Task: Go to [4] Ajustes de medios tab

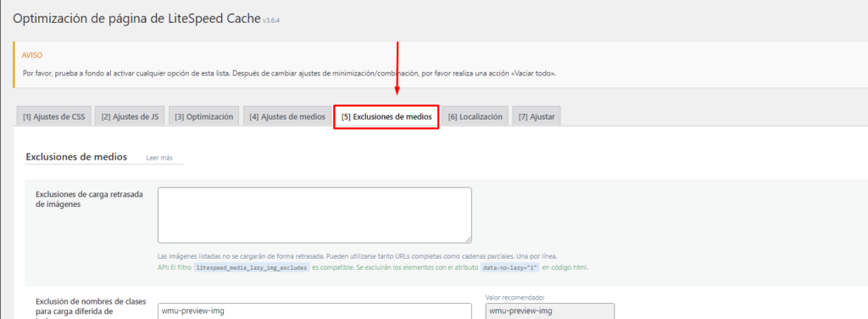Action: click(x=287, y=117)
